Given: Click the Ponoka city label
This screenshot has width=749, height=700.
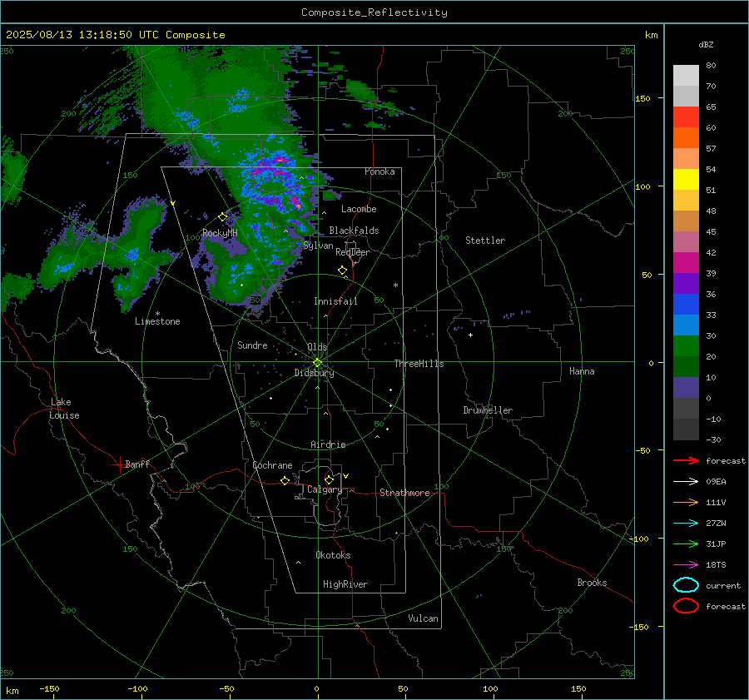Looking at the screenshot, I should click(x=379, y=171).
